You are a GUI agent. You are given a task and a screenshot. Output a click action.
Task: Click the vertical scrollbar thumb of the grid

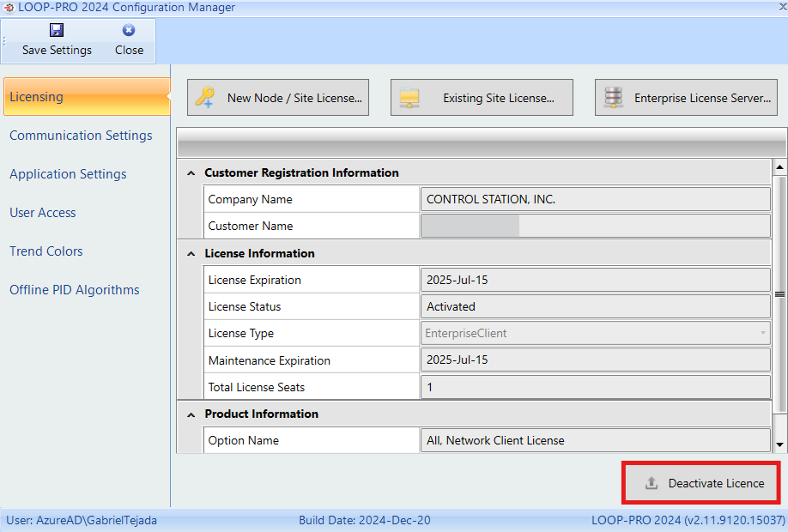click(779, 294)
